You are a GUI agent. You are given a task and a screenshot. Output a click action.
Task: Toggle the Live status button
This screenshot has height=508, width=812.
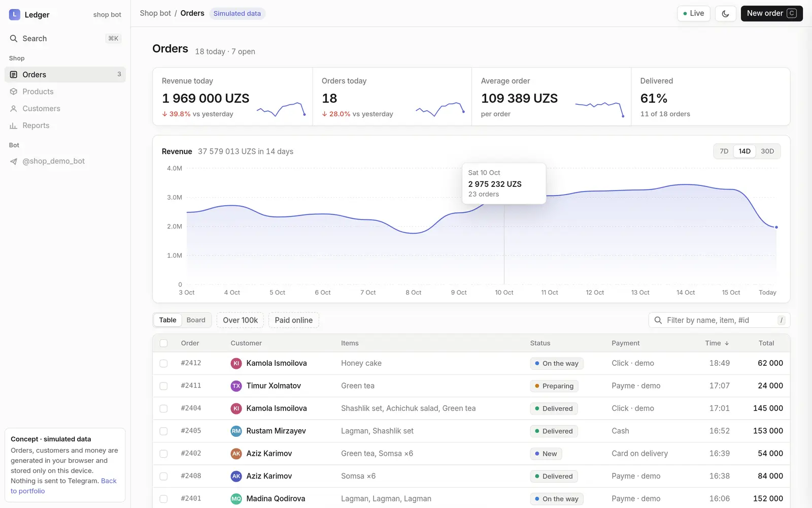693,14
